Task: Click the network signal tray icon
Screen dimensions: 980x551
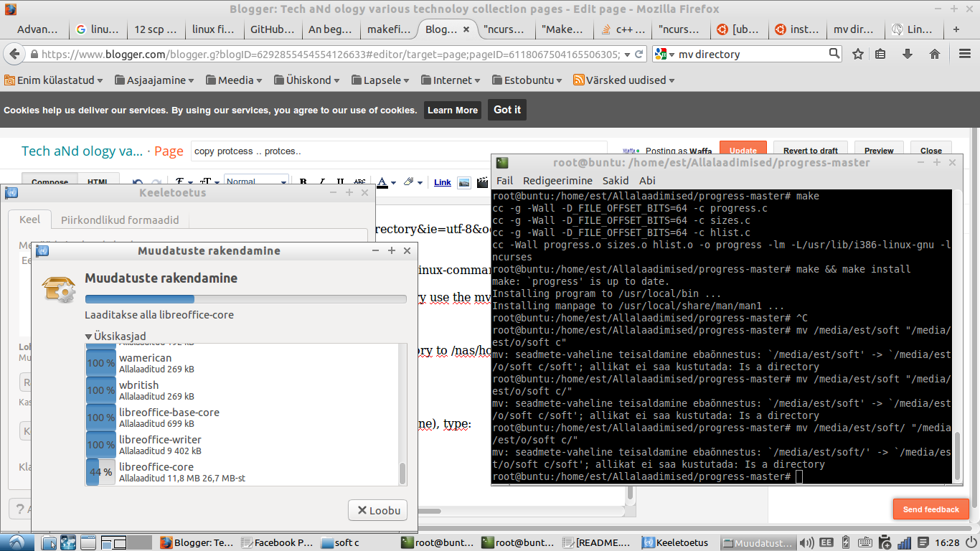Action: tap(904, 543)
